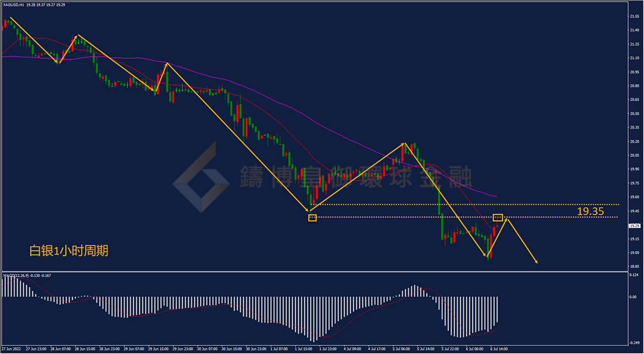Click the 27 Jun 2022 date label
Viewport: 644px width, 354px height.
[x=10, y=348]
